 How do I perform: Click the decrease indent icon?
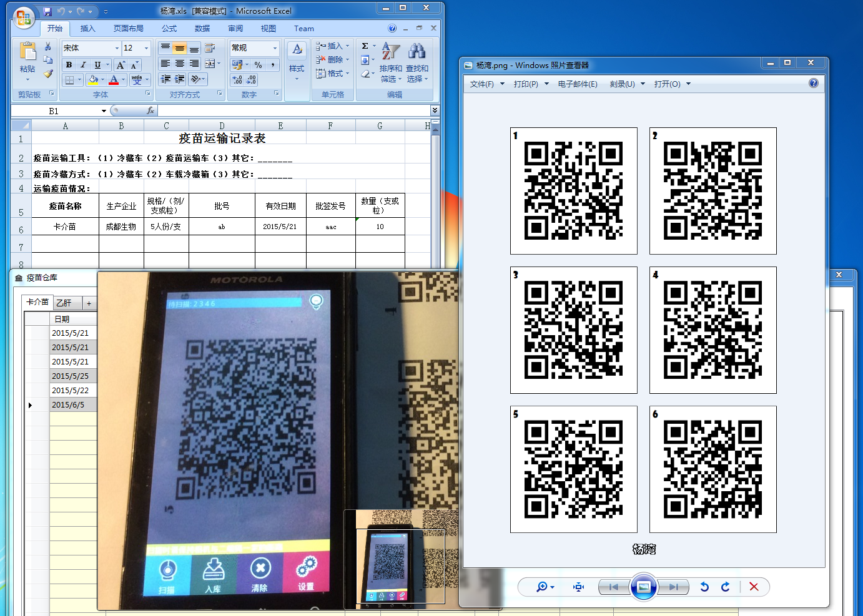[x=165, y=79]
